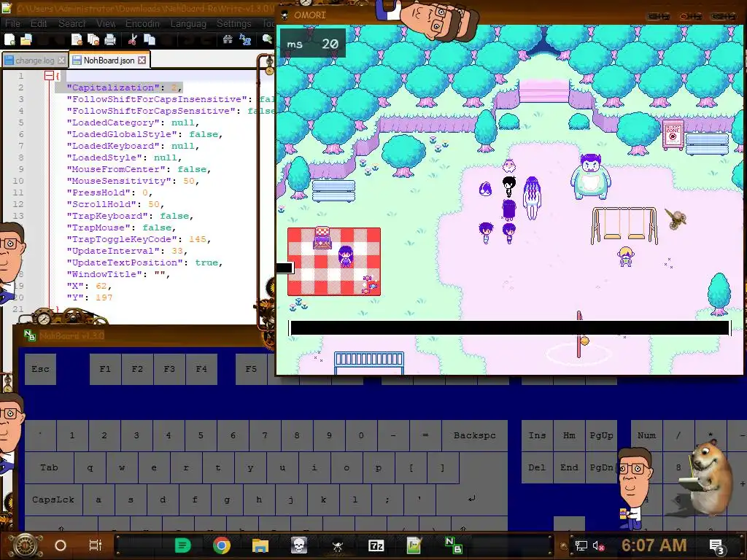This screenshot has width=747, height=560.
Task: Click the Find binoculars icon
Action: [x=228, y=40]
